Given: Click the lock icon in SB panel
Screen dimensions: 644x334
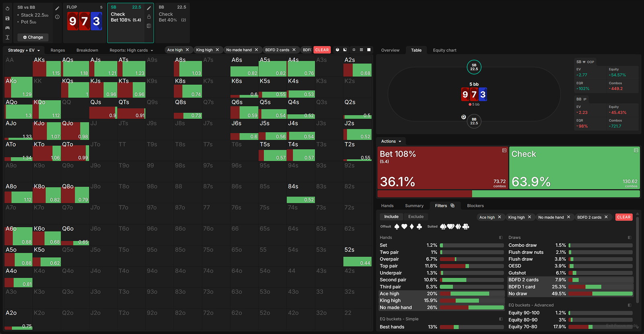Looking at the screenshot, I should [x=149, y=17].
